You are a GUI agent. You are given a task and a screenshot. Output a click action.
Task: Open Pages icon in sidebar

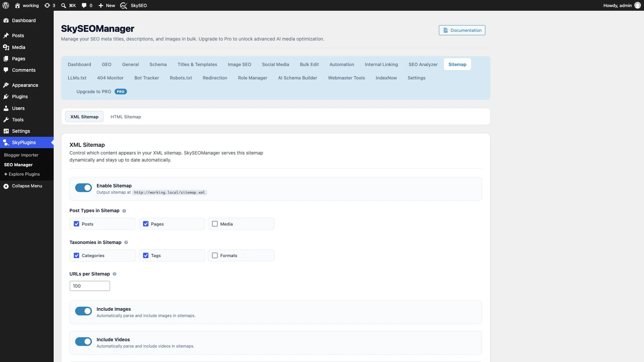point(6,59)
